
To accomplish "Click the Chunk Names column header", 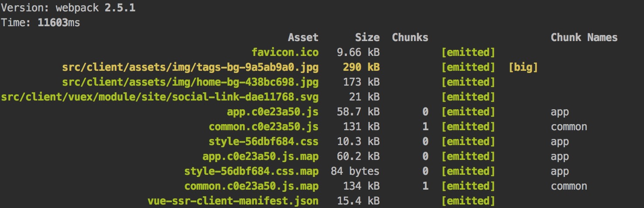I will click(x=584, y=38).
